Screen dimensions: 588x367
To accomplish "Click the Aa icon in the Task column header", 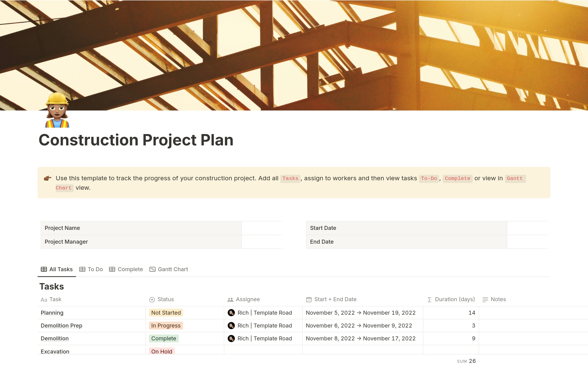I will point(44,299).
